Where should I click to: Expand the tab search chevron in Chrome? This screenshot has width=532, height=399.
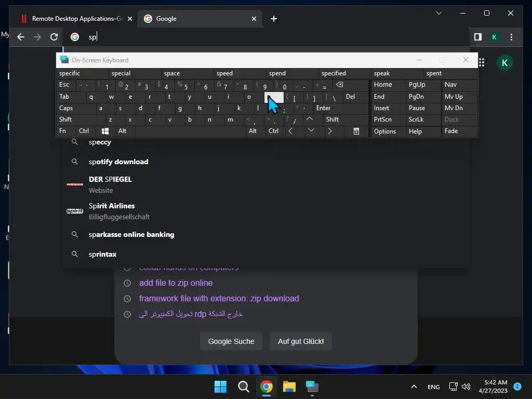[x=438, y=13]
